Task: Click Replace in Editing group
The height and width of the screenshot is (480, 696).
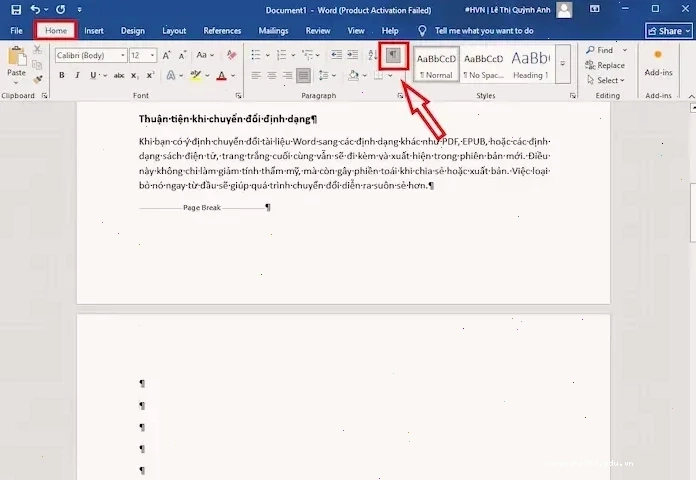Action: (605, 65)
